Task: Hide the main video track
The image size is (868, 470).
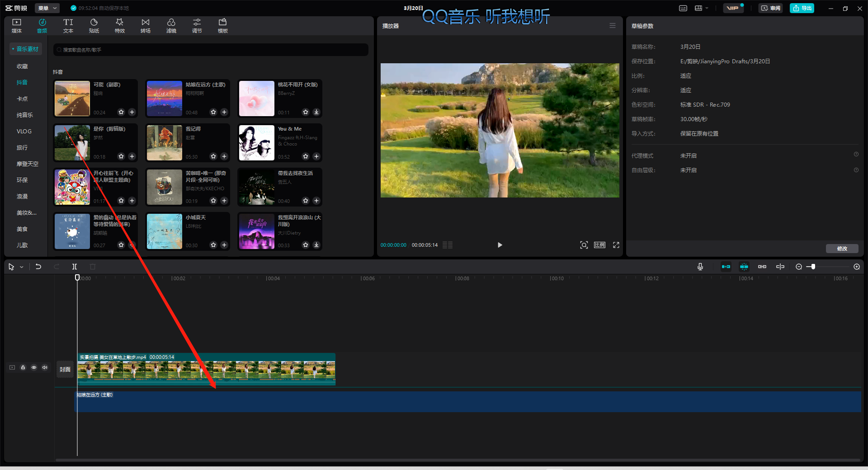Action: click(34, 367)
